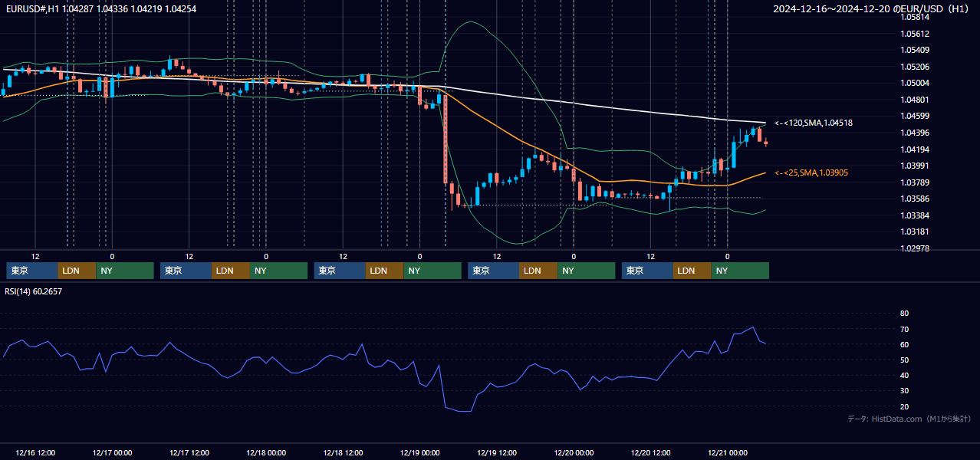Click the 1.03384 price axis value
The width and height of the screenshot is (980, 460).
(915, 215)
